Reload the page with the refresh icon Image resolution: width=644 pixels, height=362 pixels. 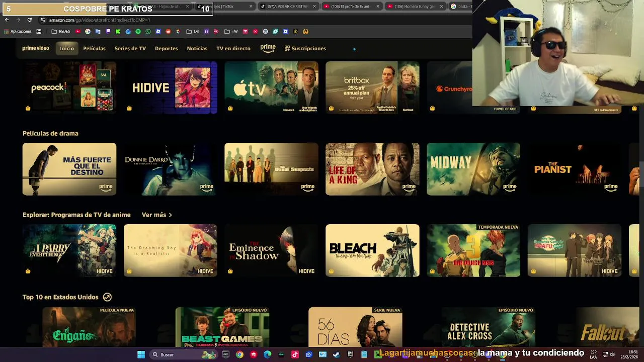[x=29, y=20]
